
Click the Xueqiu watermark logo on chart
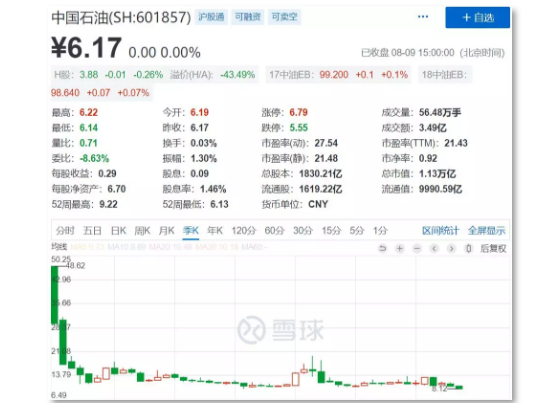280,330
